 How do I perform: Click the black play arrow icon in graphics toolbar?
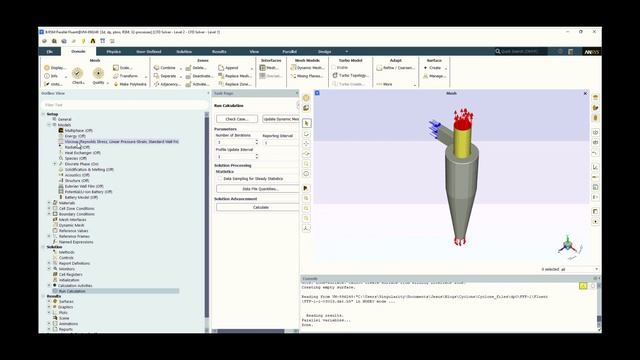[306, 188]
